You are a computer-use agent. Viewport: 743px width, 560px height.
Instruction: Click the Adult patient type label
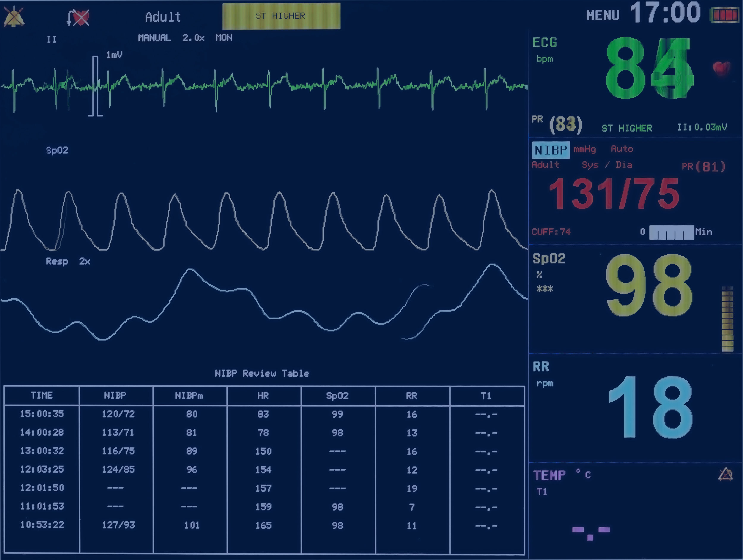click(x=163, y=17)
